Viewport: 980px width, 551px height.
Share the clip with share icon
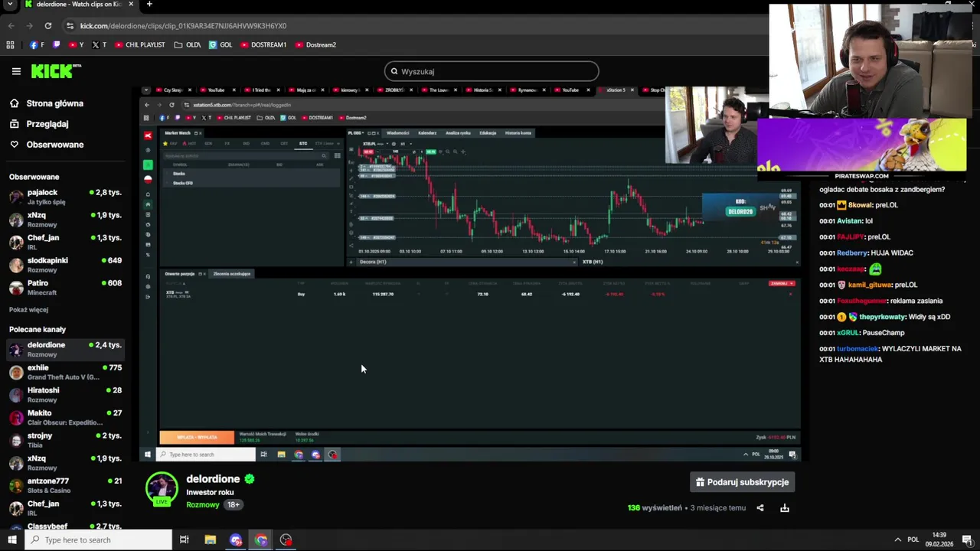click(x=760, y=508)
